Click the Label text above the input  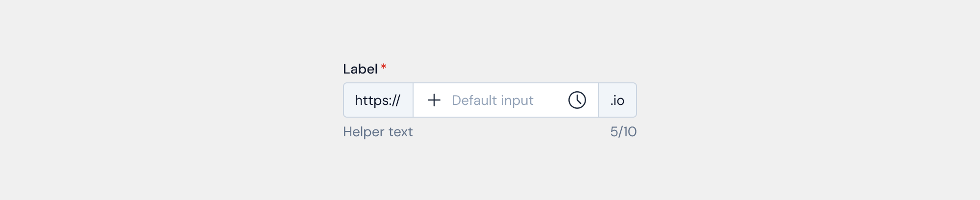pos(360,69)
